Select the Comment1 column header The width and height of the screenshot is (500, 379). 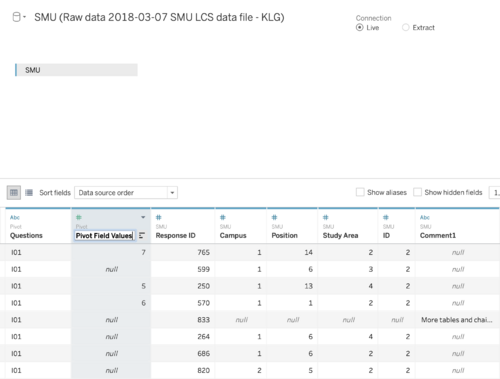coord(457,226)
